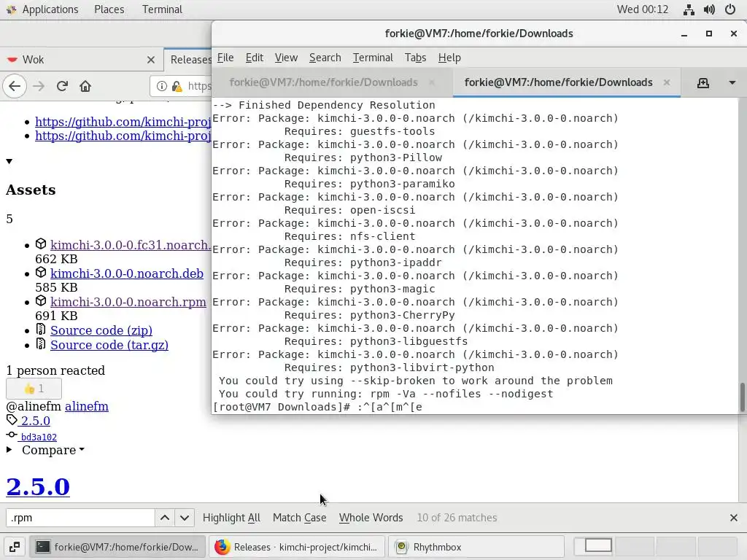Open the large 2.5.0 release heading link

tap(38, 486)
